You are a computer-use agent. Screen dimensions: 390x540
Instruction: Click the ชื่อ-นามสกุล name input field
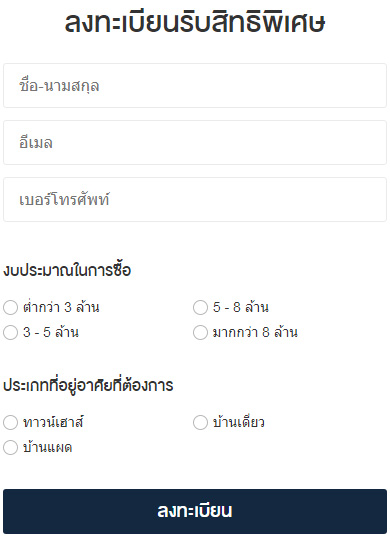click(195, 85)
